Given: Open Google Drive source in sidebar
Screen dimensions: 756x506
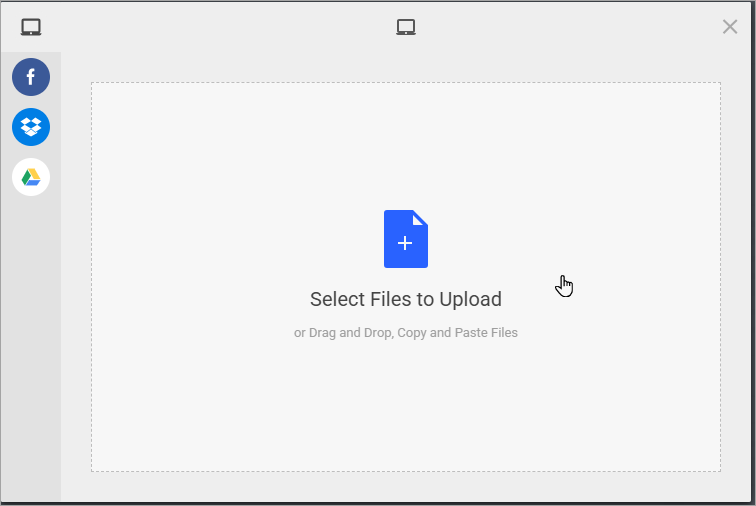Looking at the screenshot, I should (31, 177).
